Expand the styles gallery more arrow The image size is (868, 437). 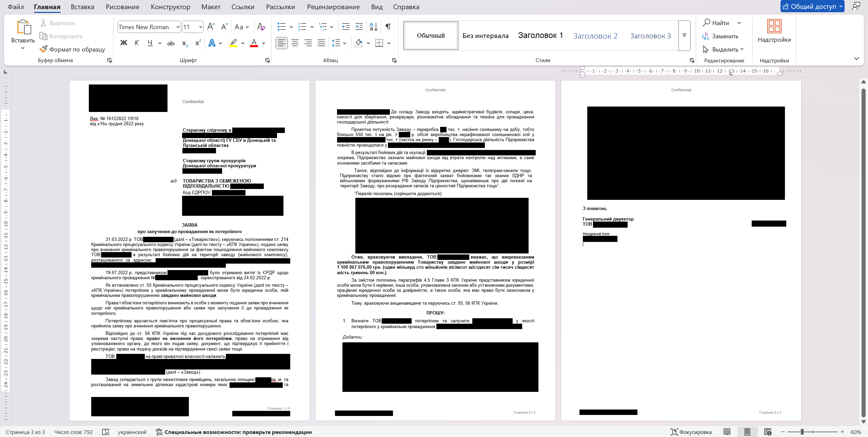684,35
